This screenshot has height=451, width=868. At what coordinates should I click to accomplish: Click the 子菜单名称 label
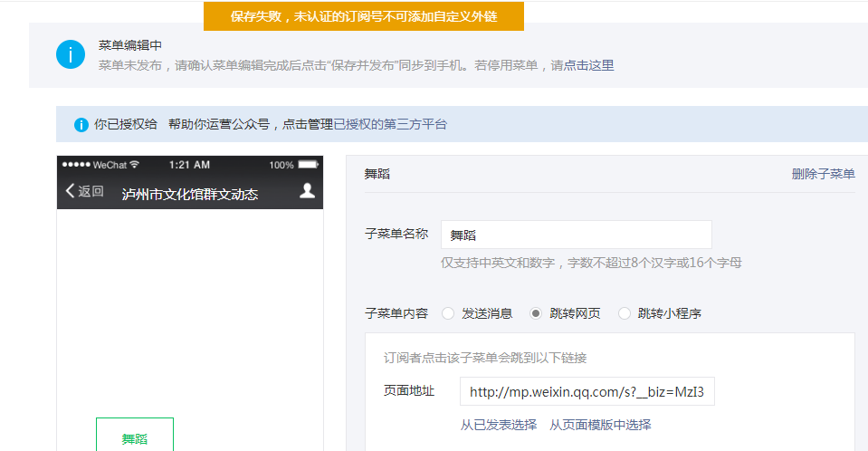tap(396, 234)
